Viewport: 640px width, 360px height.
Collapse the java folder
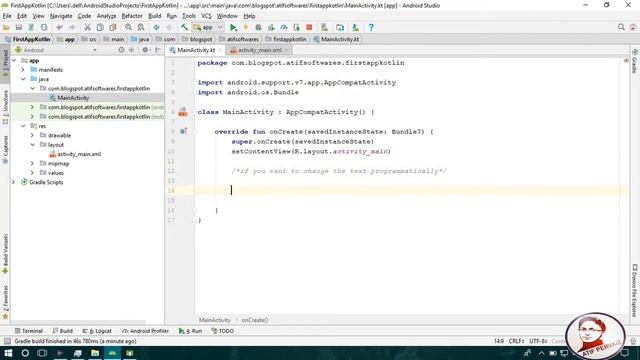coord(23,79)
